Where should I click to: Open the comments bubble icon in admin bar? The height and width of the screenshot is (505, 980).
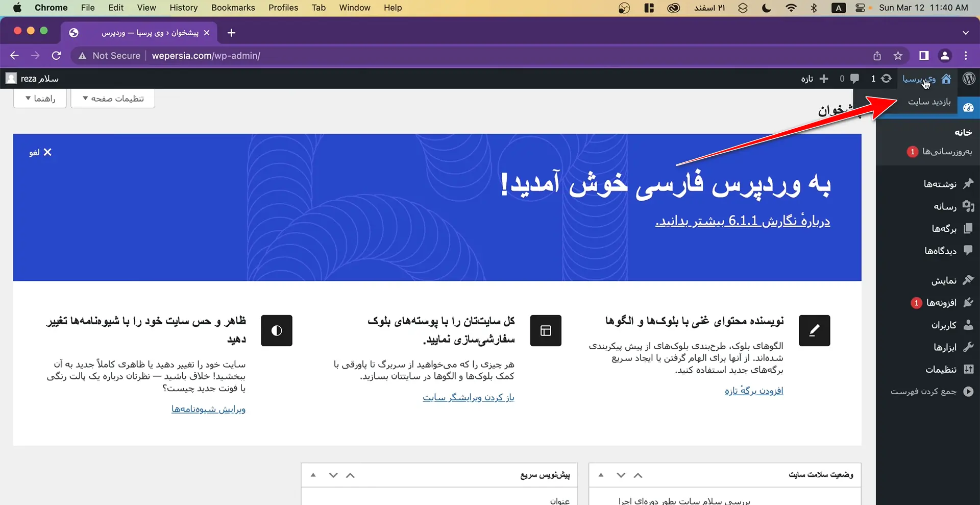click(x=854, y=79)
